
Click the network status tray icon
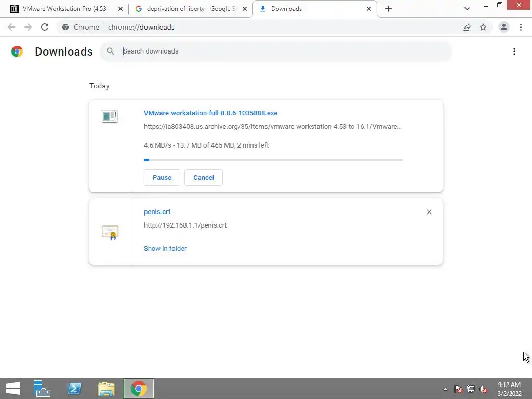tap(471, 389)
